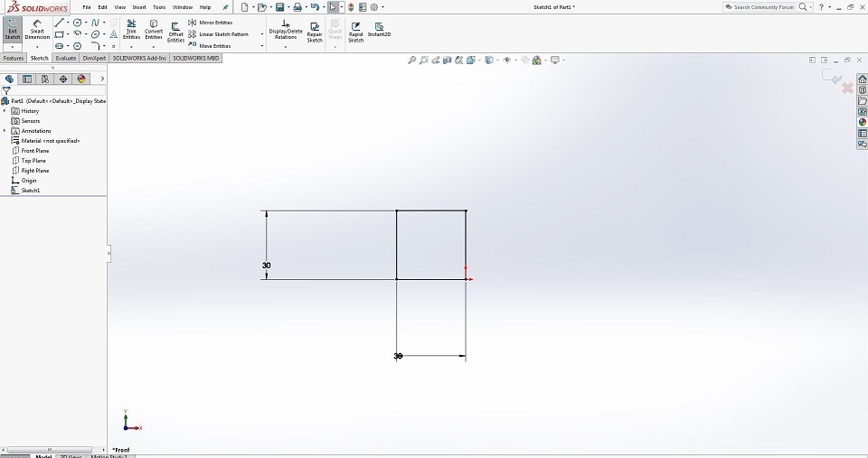Viewport: 868px width, 458px height.
Task: Select the Corner Rectangle tool
Action: pos(60,34)
